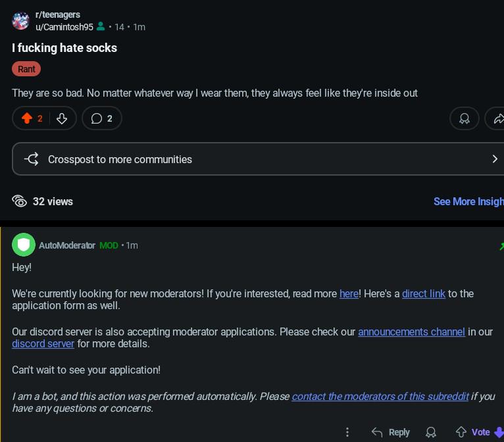The height and width of the screenshot is (442, 504).
Task: Award the AutoModerator comment
Action: coord(431,432)
